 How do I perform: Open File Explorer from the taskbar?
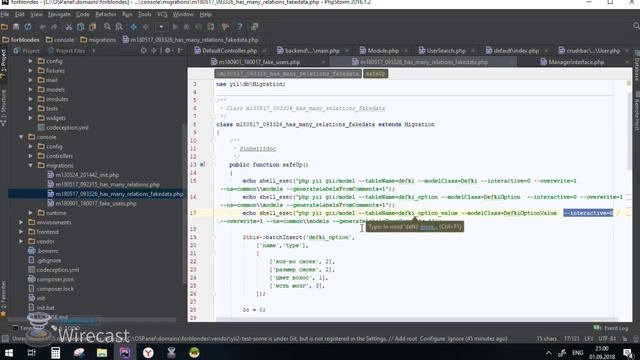pos(102,353)
